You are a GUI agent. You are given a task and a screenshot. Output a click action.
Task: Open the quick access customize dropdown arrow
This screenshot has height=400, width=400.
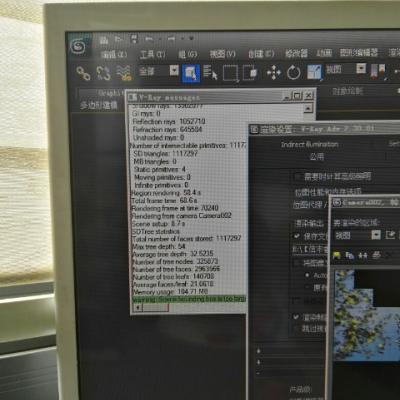click(191, 38)
